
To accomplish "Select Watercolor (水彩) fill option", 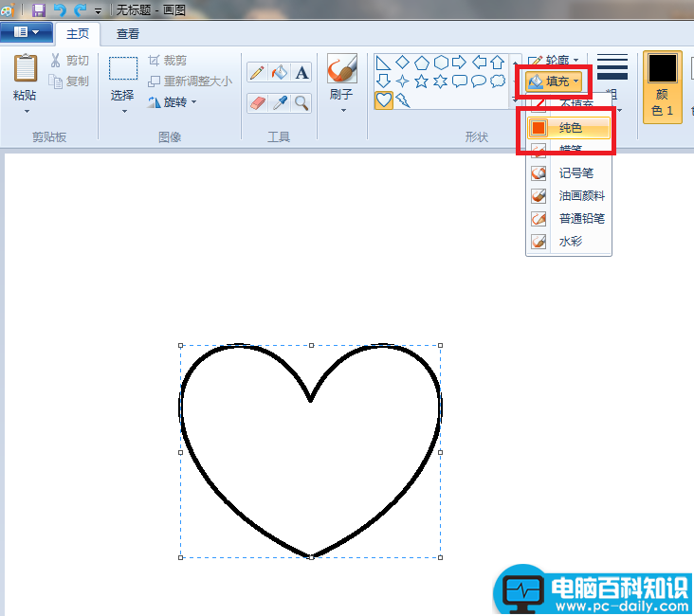I will (x=569, y=241).
